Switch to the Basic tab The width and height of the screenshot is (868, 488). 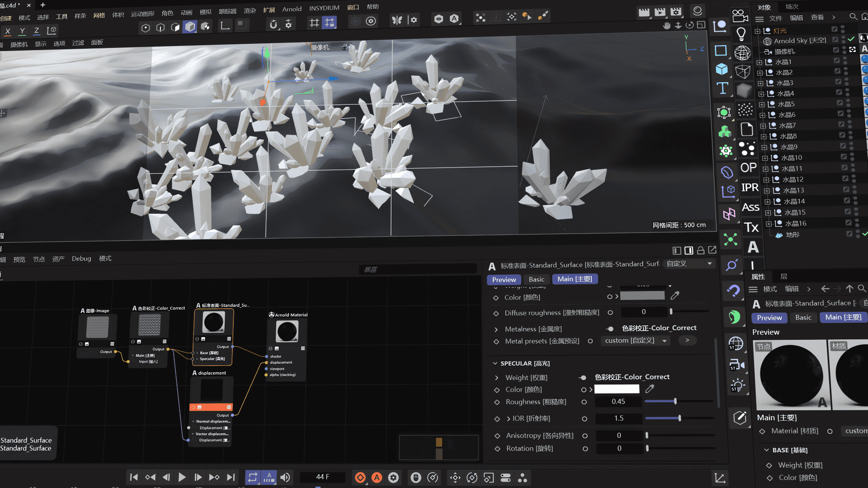(x=536, y=279)
